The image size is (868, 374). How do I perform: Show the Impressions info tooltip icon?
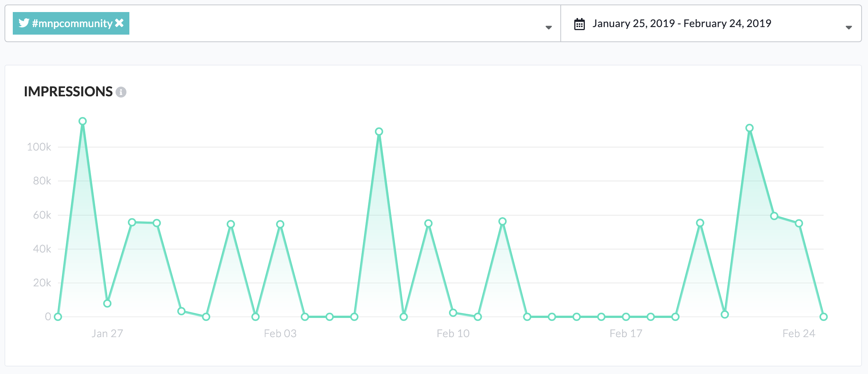coord(121,92)
